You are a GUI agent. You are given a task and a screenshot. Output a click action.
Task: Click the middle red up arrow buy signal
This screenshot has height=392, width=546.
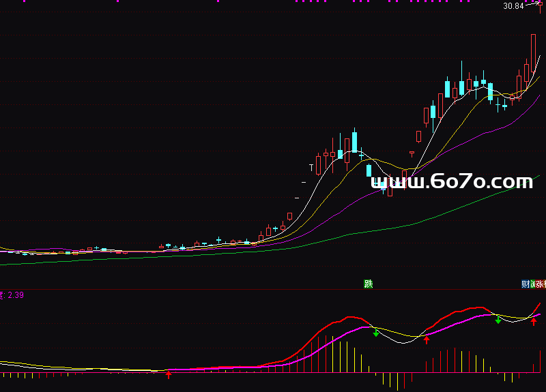coord(427,339)
